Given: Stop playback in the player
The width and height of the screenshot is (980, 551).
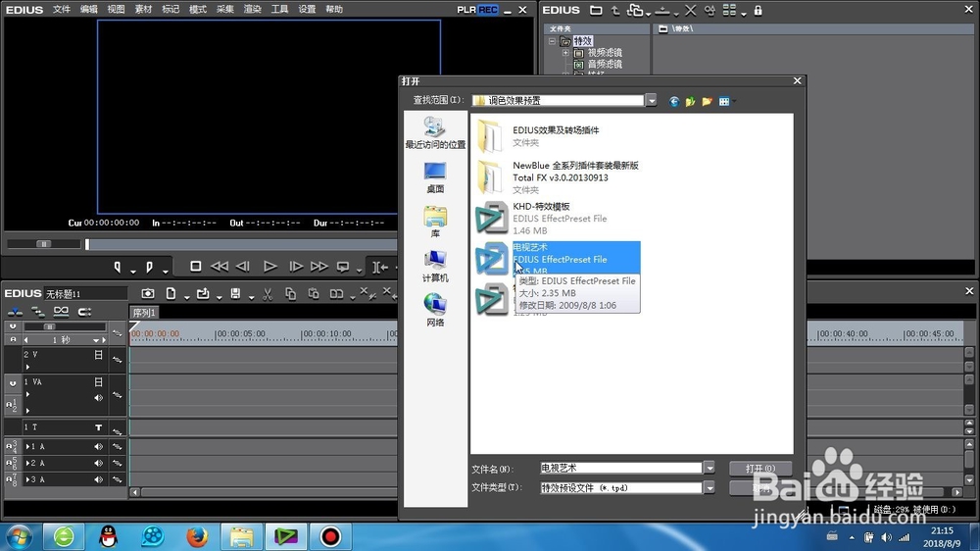Looking at the screenshot, I should tap(196, 267).
